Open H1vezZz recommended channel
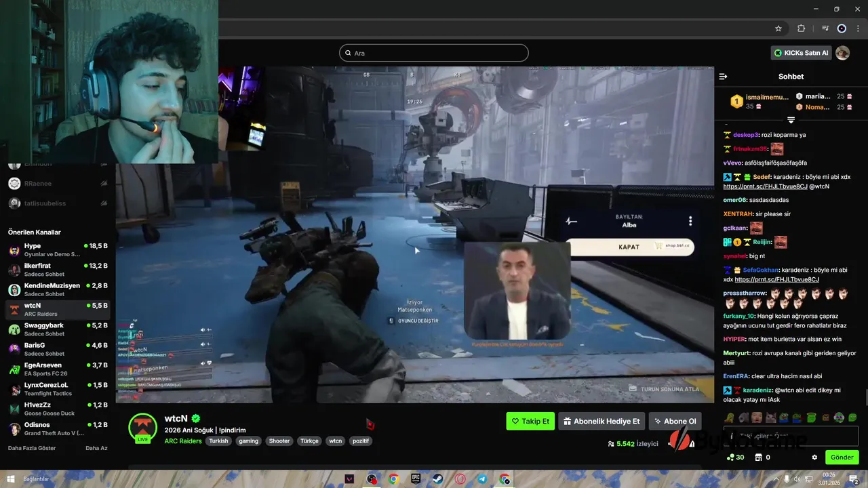This screenshot has width=868, height=488. point(58,409)
